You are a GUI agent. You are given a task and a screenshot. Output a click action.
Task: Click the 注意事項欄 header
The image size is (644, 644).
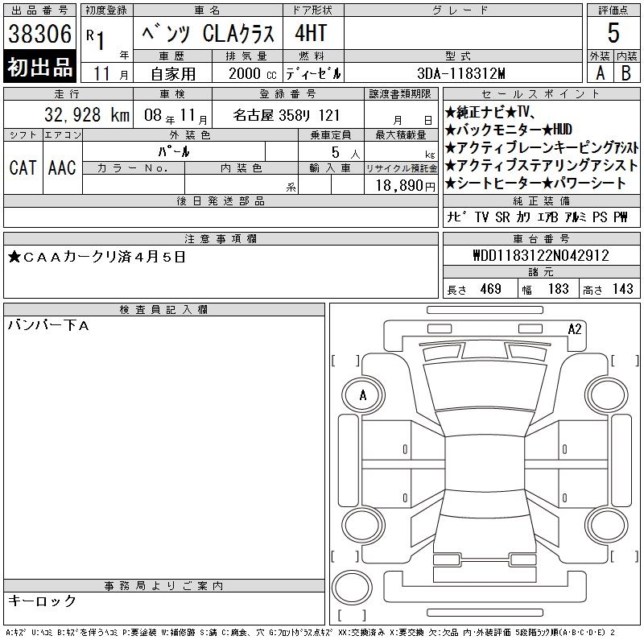tap(221, 238)
